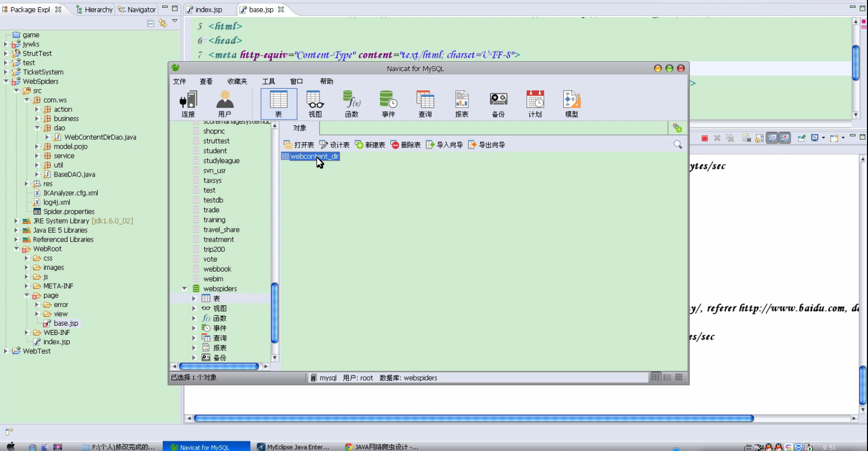868x451 pixels.
Task: Select the Table (表) toolbar icon
Action: coord(278,104)
